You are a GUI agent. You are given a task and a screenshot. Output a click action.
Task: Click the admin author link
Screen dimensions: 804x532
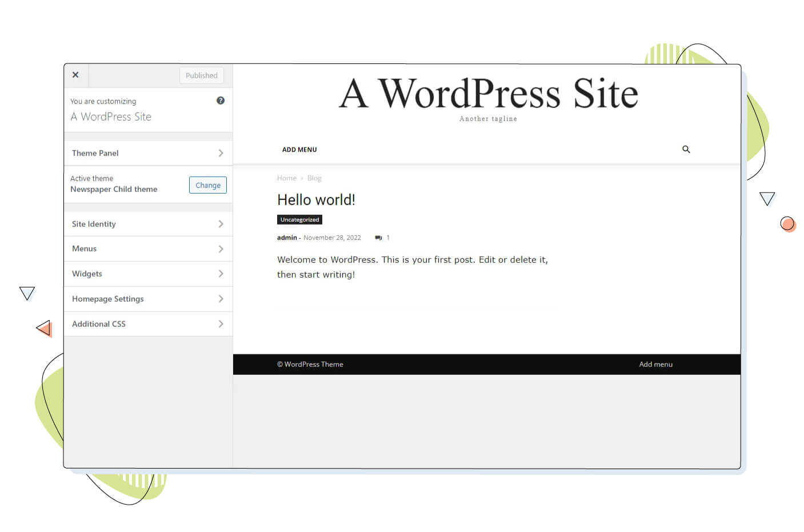(x=287, y=238)
